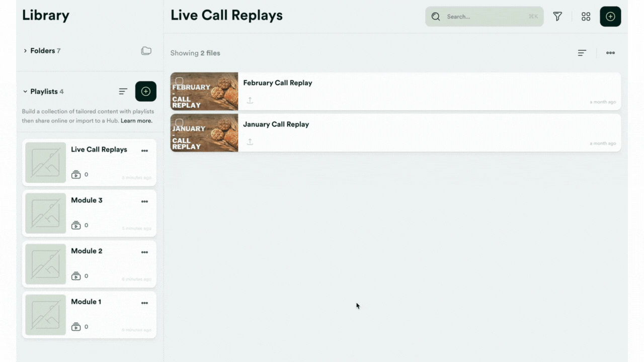
Task: Select the Module 1 playlist name
Action: 86,302
